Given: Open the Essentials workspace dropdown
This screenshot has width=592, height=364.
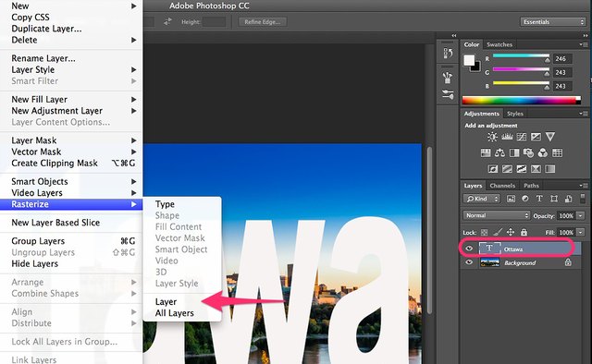Looking at the screenshot, I should coord(553,22).
